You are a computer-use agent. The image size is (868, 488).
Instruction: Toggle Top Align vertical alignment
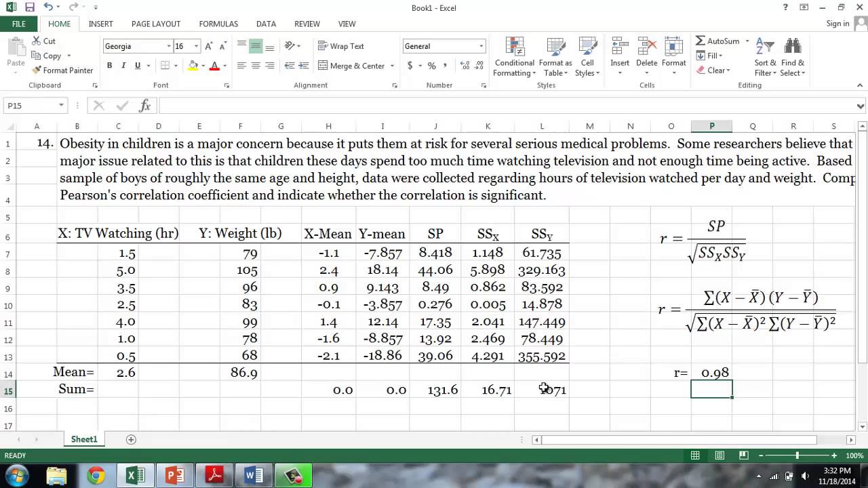241,46
